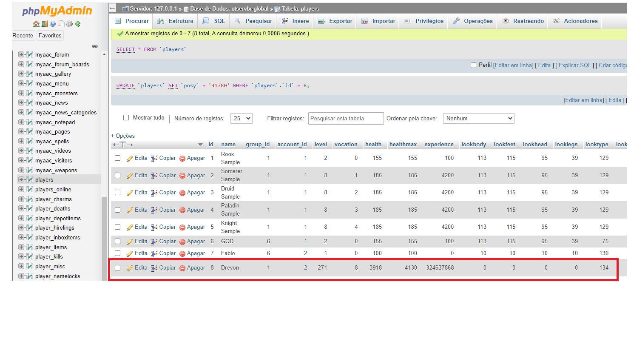Go to the Exportar tab
The height and width of the screenshot is (364, 631).
335,21
